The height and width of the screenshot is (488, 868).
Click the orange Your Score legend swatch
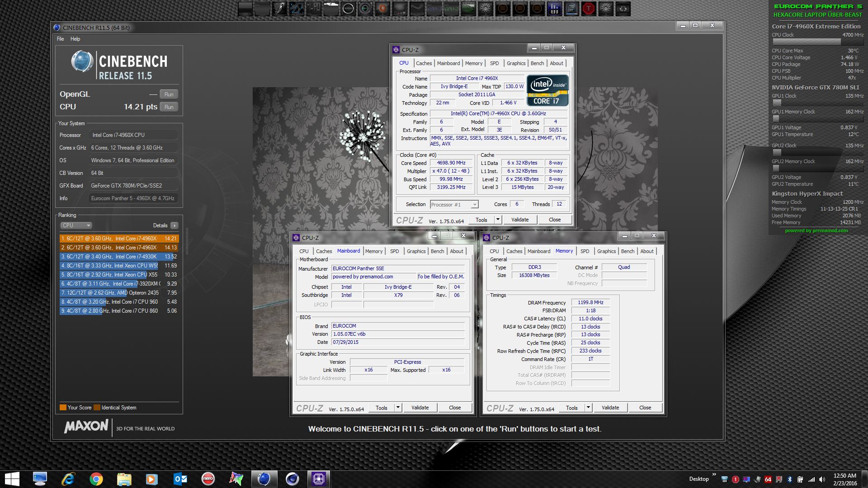coord(63,408)
